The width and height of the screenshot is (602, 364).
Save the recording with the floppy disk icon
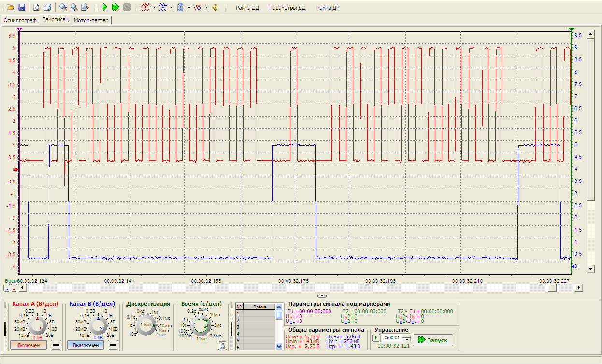click(21, 7)
